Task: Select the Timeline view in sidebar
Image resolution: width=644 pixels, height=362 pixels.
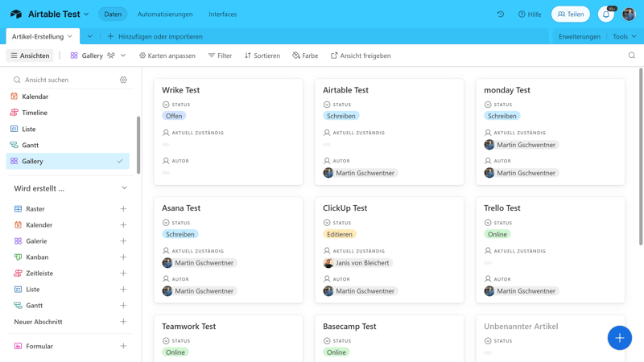Action: [x=35, y=113]
